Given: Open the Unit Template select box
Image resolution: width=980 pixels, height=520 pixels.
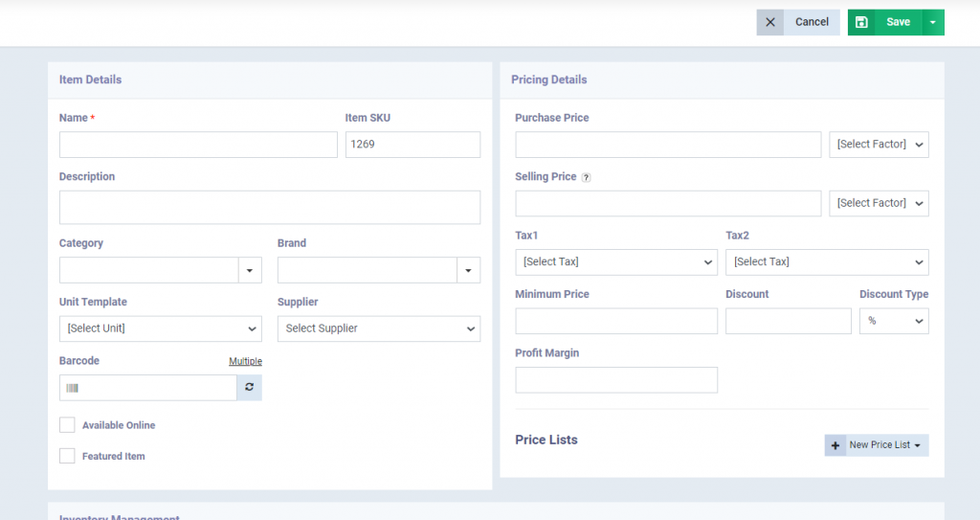Looking at the screenshot, I should [x=161, y=328].
